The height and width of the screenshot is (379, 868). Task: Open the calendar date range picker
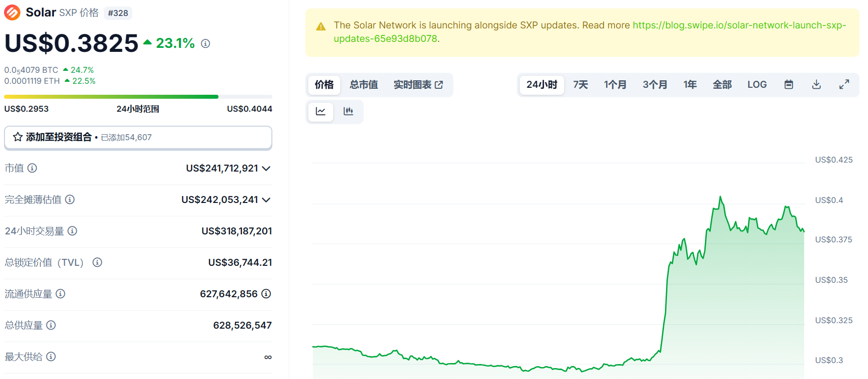789,85
